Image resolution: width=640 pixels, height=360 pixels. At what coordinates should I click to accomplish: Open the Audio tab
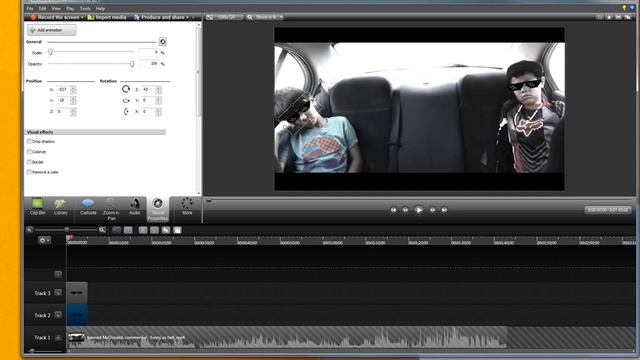pos(135,207)
